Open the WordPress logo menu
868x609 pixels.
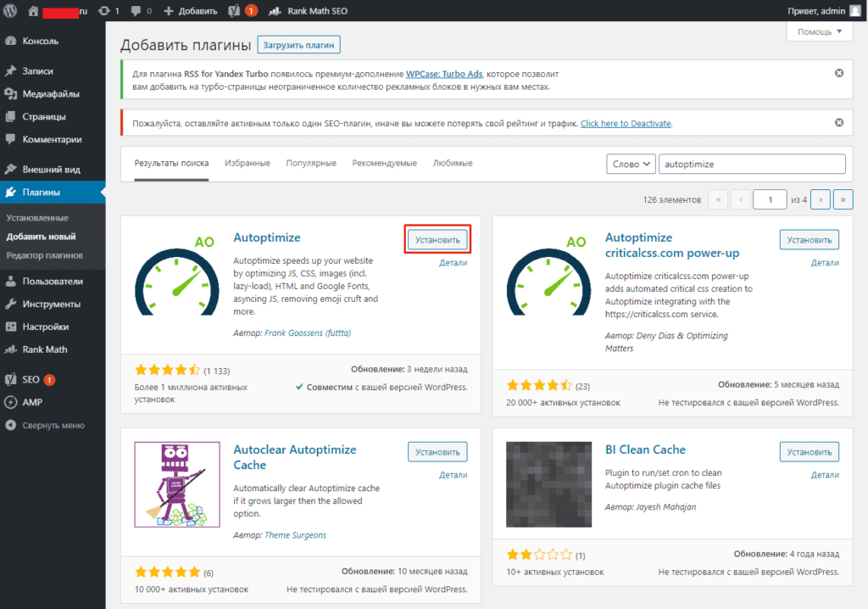click(x=9, y=10)
